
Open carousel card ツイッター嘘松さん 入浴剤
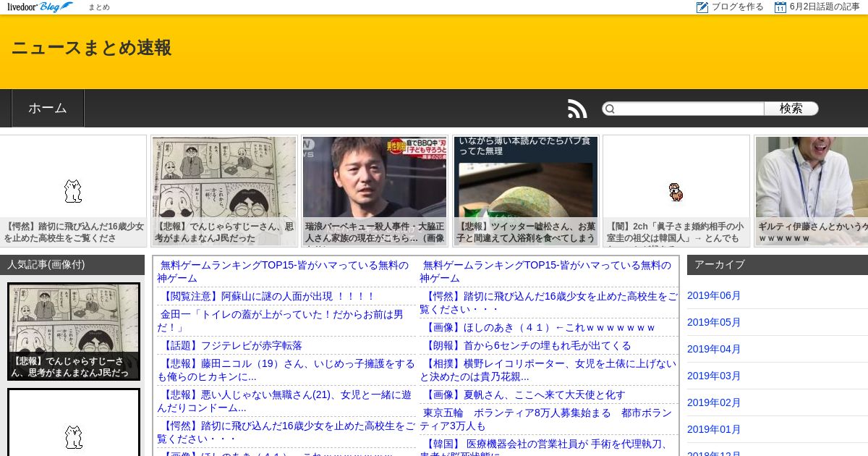click(526, 191)
